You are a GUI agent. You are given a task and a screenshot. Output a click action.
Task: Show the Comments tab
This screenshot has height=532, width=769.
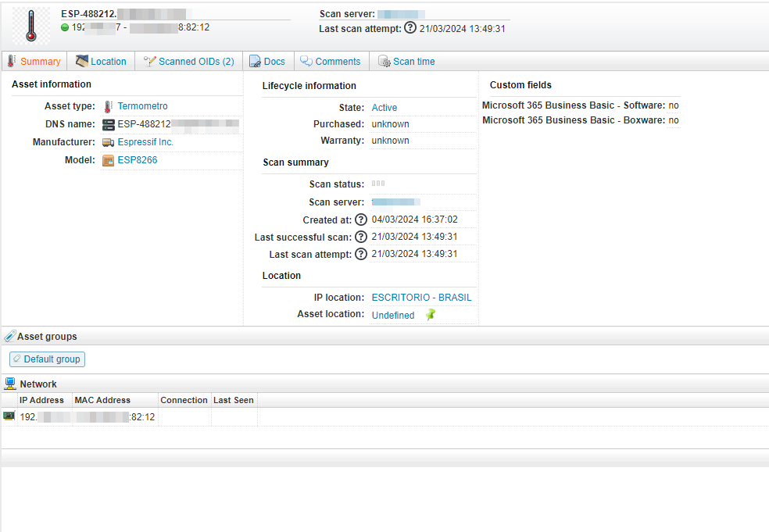pyautogui.click(x=331, y=62)
